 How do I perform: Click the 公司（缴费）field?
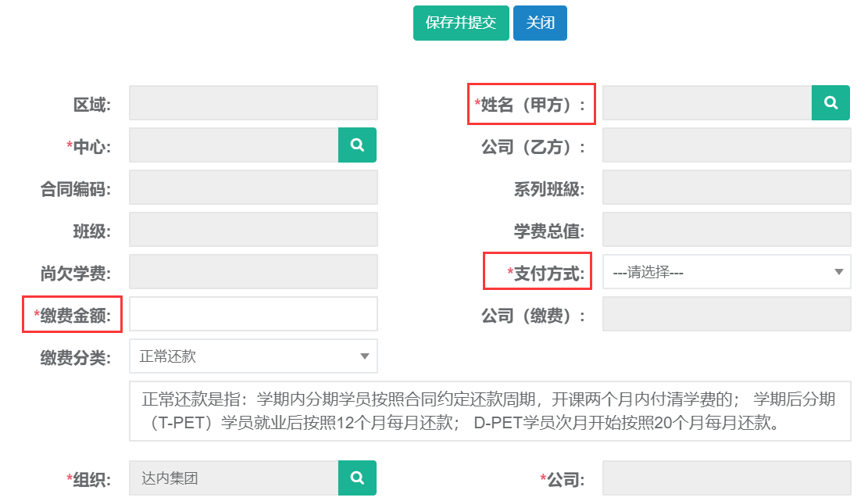coord(726,314)
